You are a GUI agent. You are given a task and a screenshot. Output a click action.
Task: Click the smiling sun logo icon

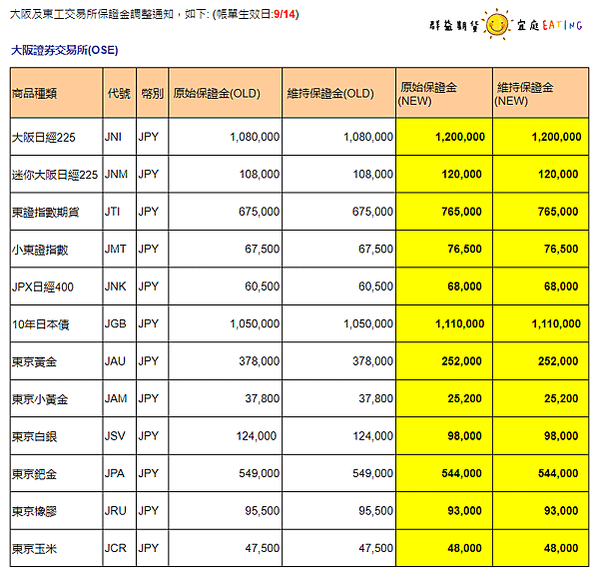[x=497, y=24]
